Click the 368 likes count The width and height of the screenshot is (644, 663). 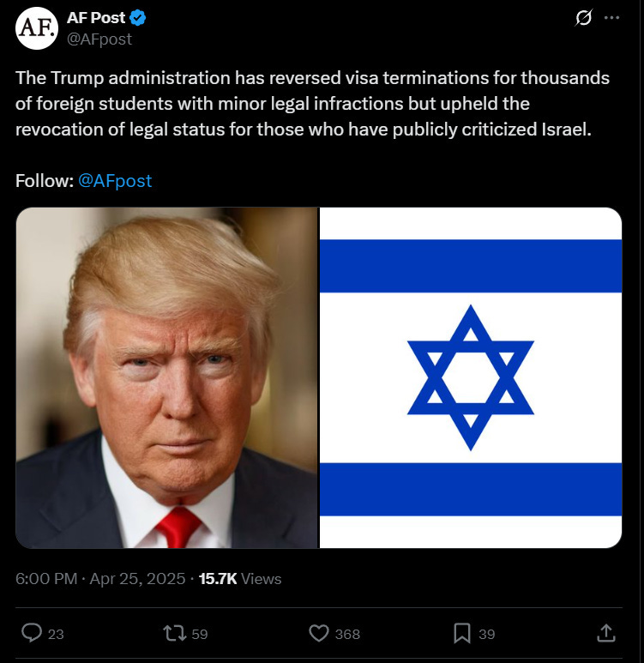(347, 634)
